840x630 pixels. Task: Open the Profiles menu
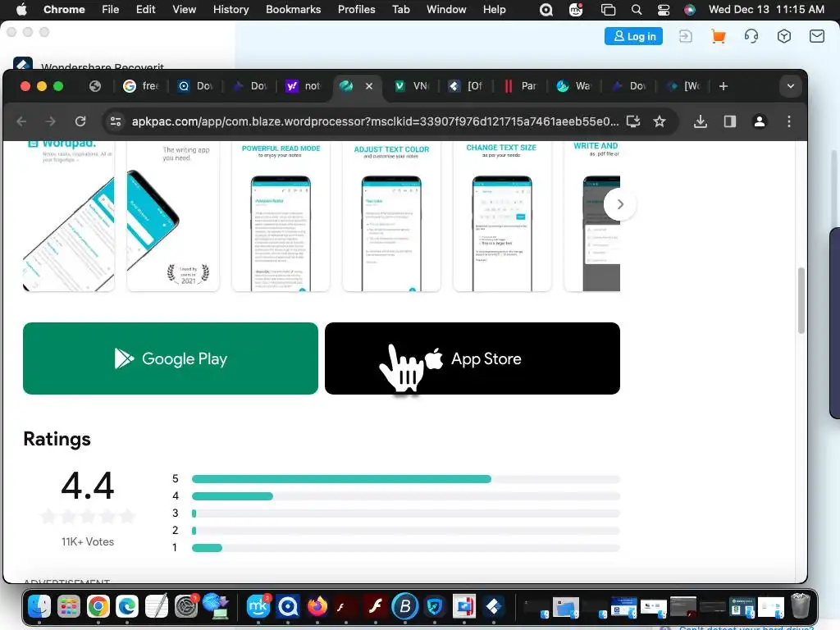356,9
